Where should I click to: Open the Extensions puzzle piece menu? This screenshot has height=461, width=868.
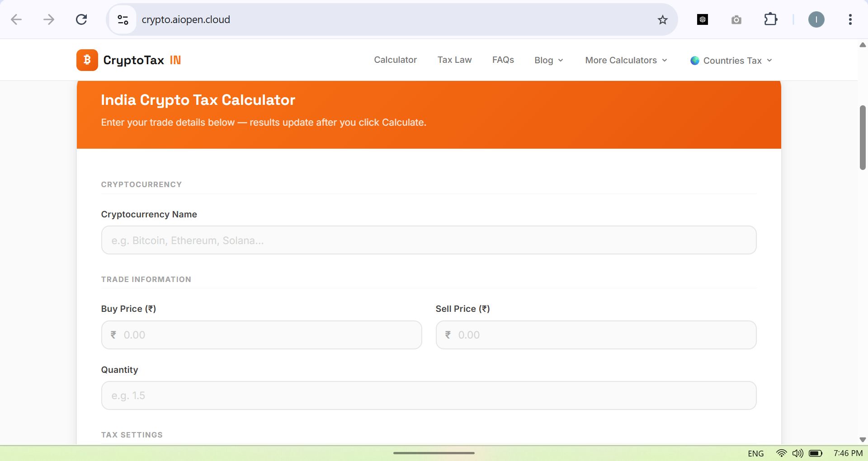pyautogui.click(x=770, y=19)
